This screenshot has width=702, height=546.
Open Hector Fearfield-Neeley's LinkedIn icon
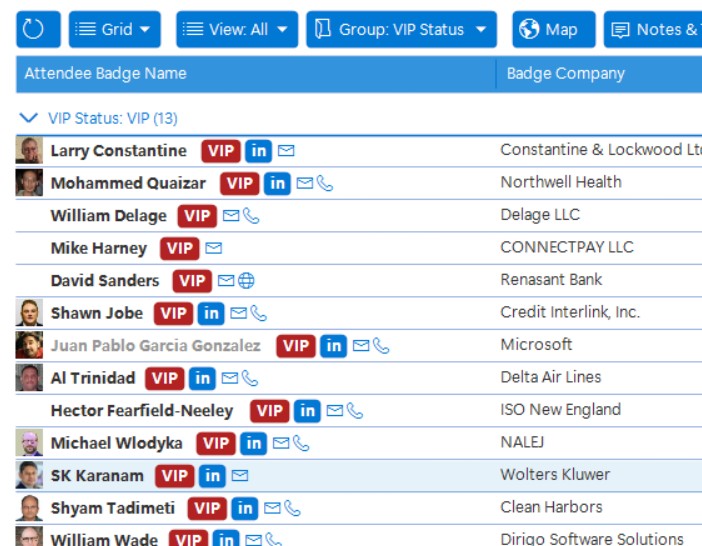(x=307, y=411)
